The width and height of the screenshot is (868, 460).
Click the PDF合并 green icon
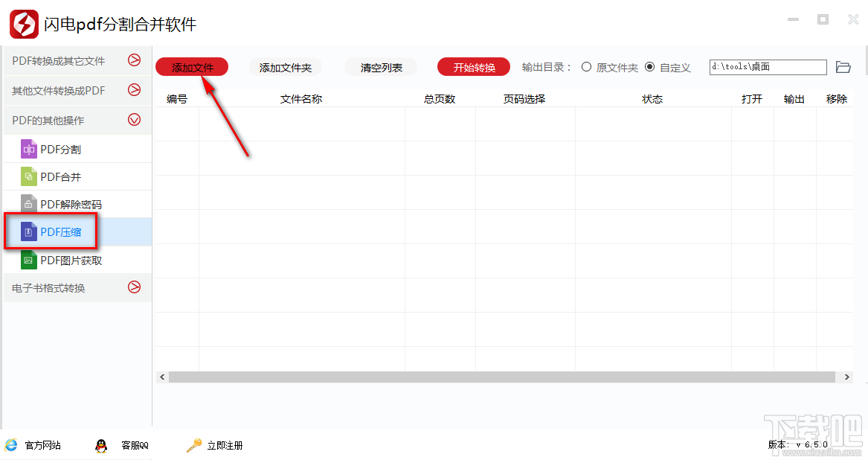(29, 177)
